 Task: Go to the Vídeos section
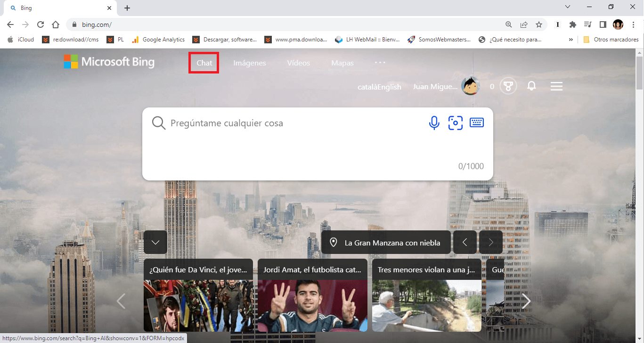(299, 63)
